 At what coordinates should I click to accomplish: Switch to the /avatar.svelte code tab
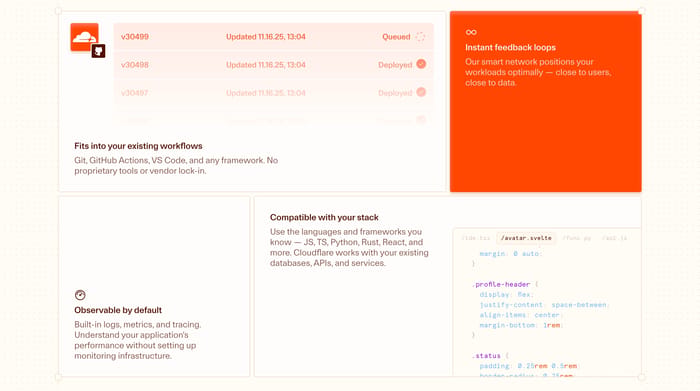[526, 238]
